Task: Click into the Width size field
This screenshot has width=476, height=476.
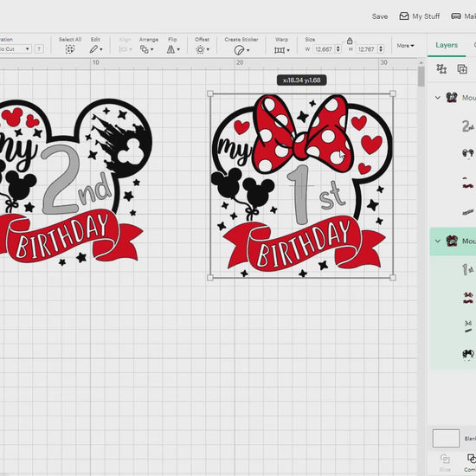Action: pyautogui.click(x=324, y=48)
